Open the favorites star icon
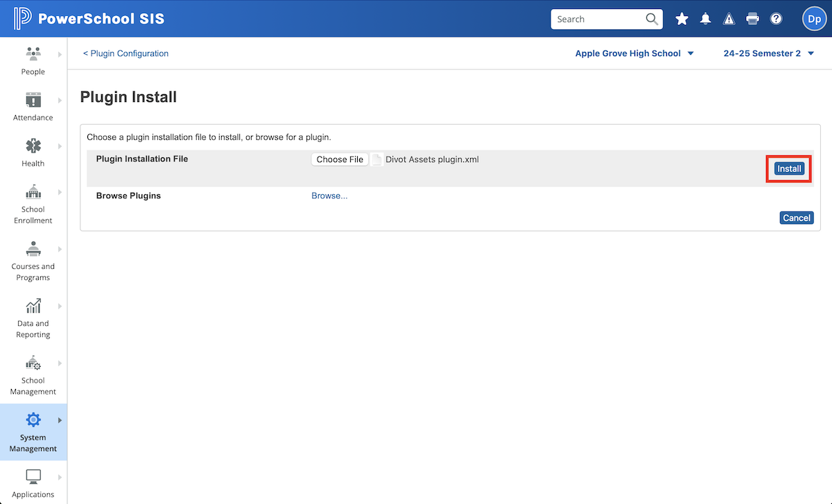This screenshot has height=504, width=832. tap(682, 19)
